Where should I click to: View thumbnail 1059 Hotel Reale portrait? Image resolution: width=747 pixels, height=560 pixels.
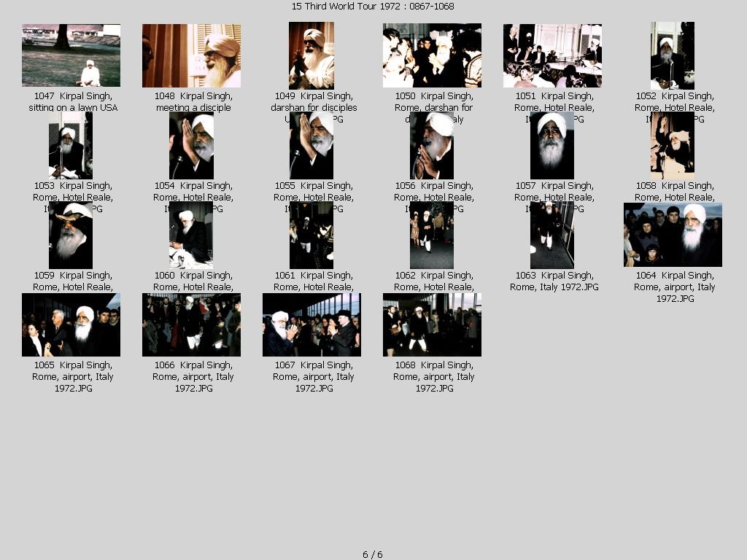point(71,236)
